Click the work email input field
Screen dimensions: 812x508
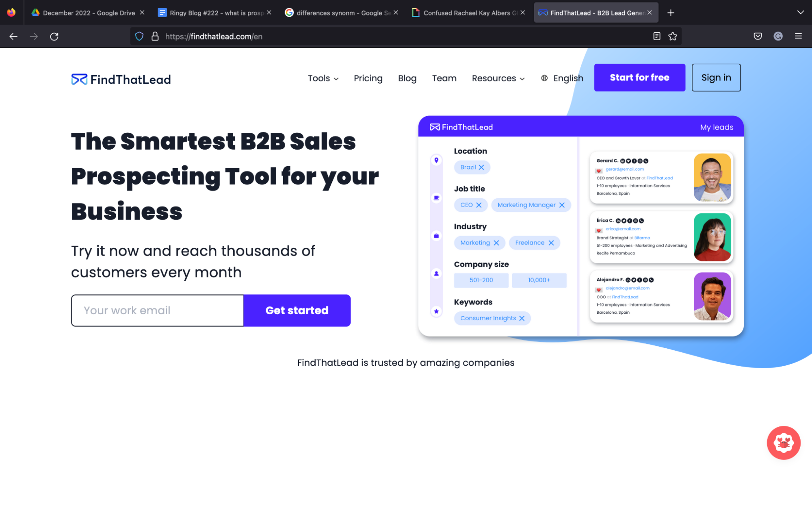pos(157,310)
